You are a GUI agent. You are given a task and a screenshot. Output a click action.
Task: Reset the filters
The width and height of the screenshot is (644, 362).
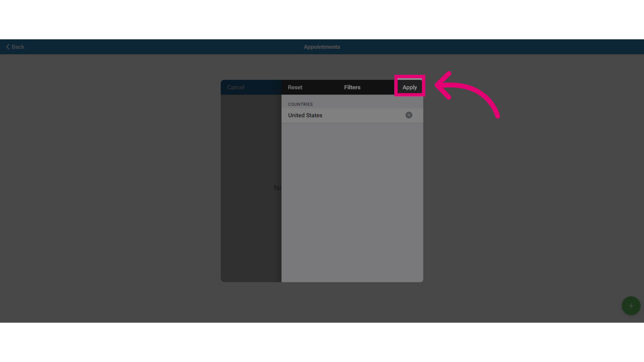coord(295,87)
